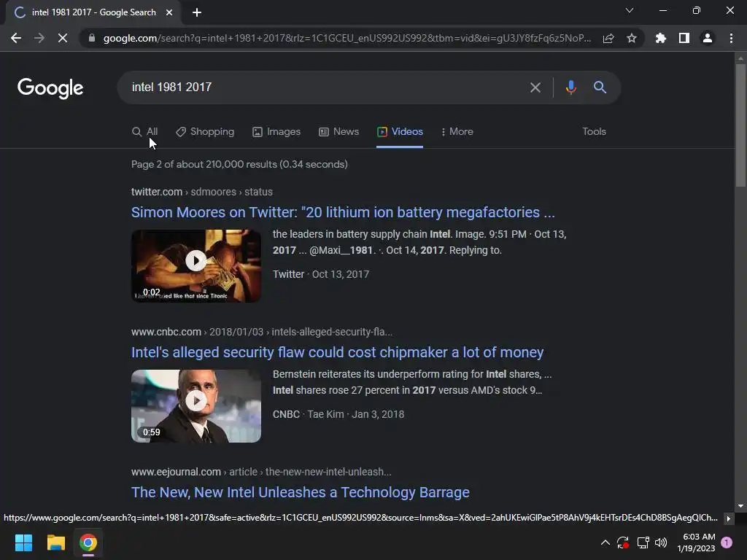
Task: Click the results count text
Action: coord(239,164)
